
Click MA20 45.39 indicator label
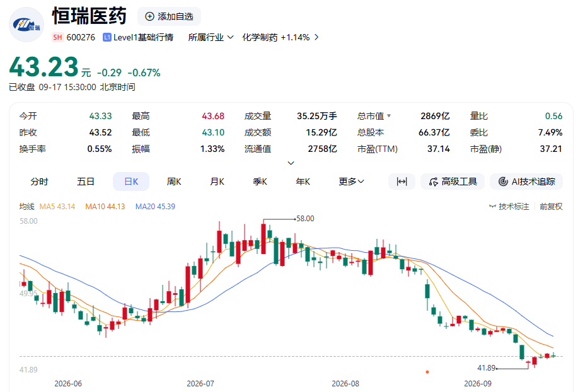(155, 207)
